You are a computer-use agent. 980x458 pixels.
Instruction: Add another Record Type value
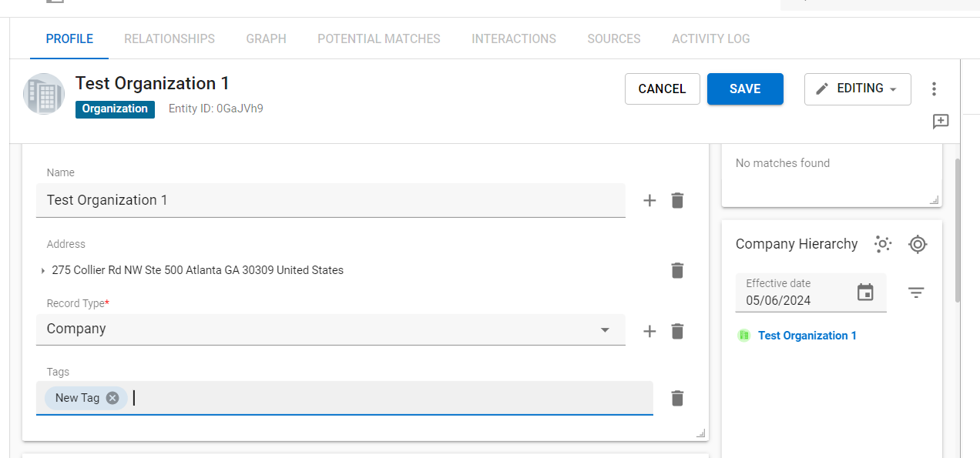pyautogui.click(x=649, y=332)
